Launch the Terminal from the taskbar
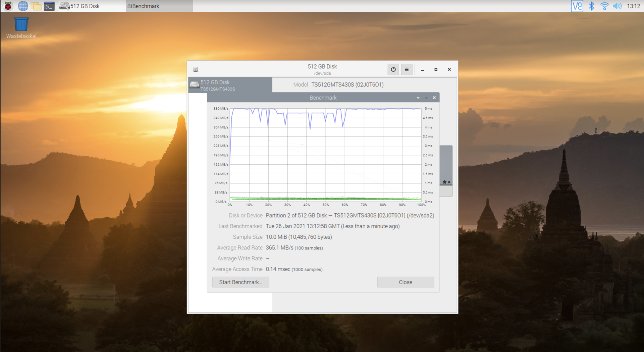The image size is (644, 352). [50, 6]
